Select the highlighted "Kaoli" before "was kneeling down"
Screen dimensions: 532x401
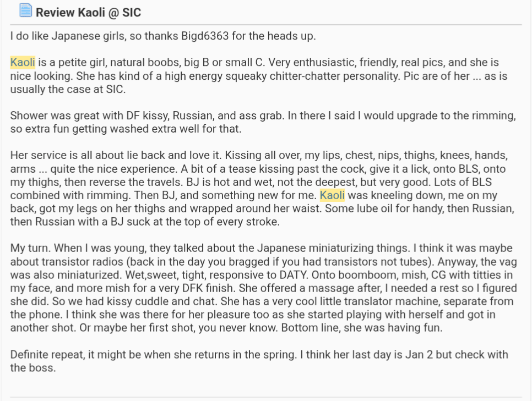click(332, 195)
